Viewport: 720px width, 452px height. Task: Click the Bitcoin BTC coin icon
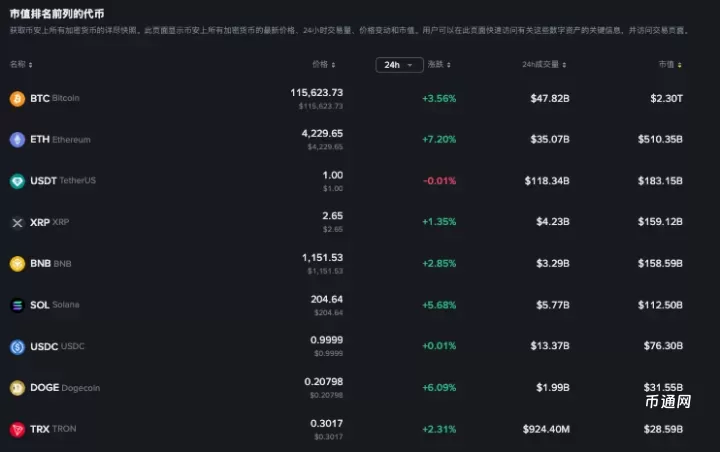click(x=17, y=99)
